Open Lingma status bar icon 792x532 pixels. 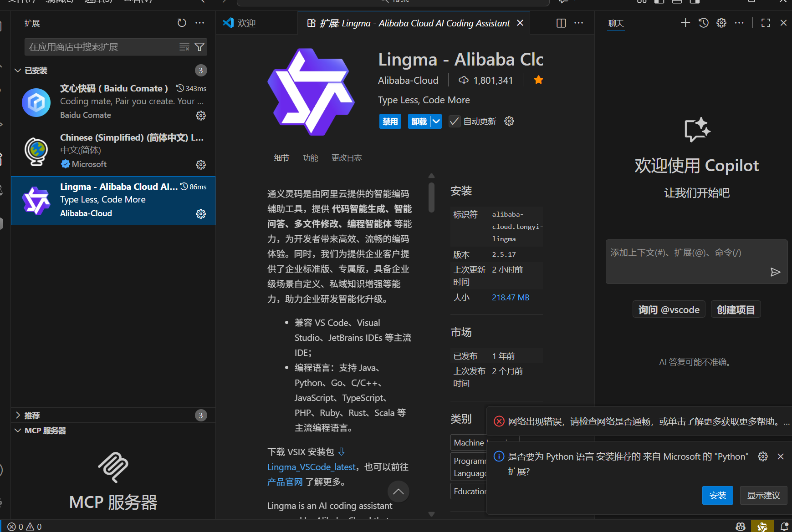coord(762,527)
